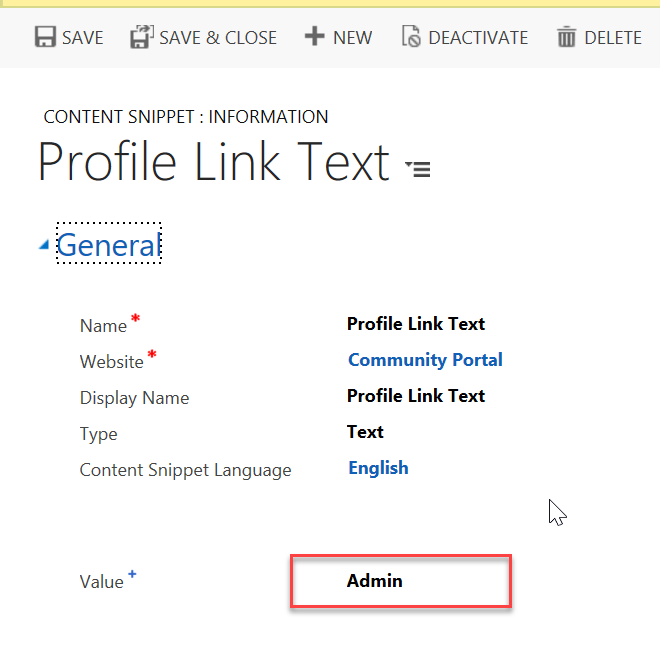Open the English language lookup link
The height and width of the screenshot is (652, 660).
coord(378,468)
